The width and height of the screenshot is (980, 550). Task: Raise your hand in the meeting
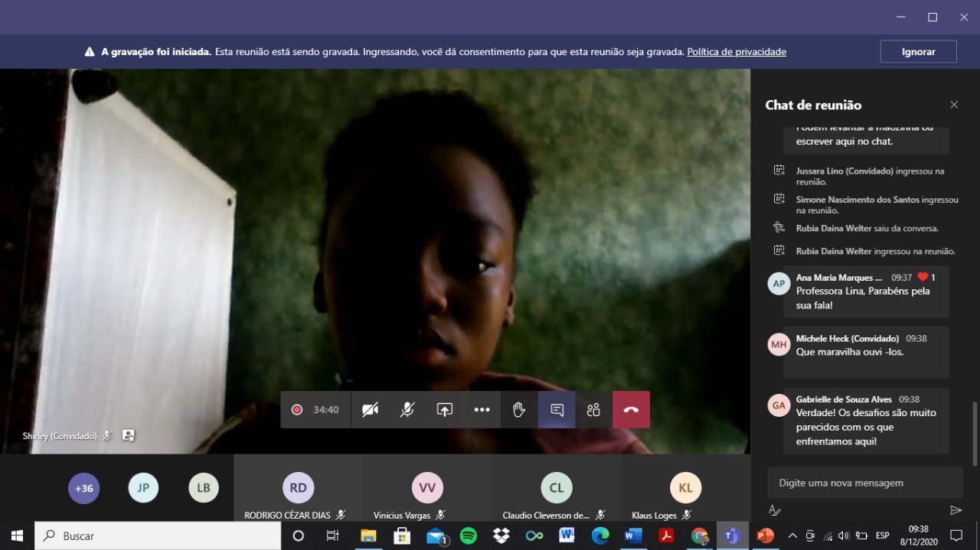click(x=519, y=410)
